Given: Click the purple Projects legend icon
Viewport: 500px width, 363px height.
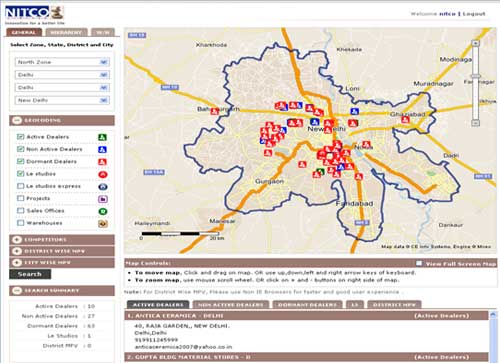Looking at the screenshot, I should (103, 199).
